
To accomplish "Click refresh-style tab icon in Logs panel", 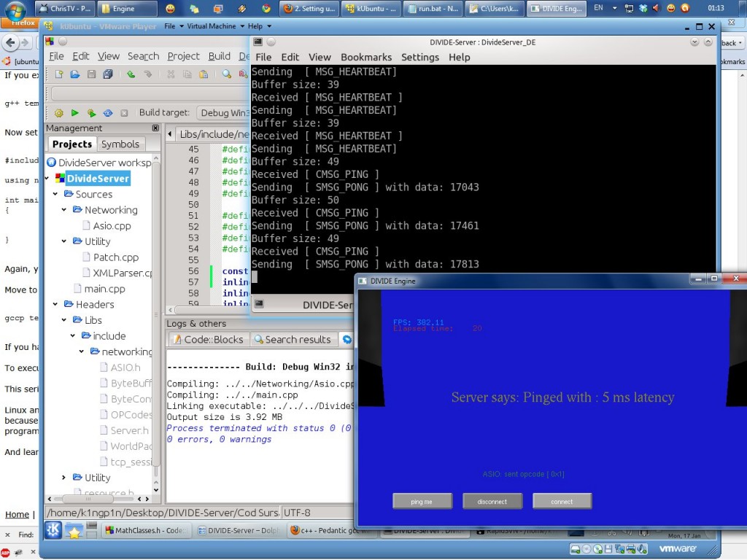I will pos(347,340).
